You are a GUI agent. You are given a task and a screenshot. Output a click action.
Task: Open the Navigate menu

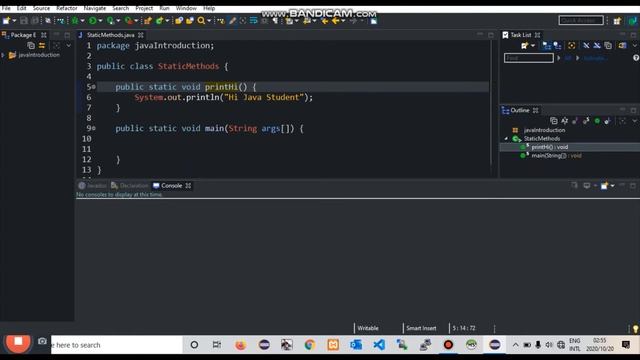[x=95, y=8]
